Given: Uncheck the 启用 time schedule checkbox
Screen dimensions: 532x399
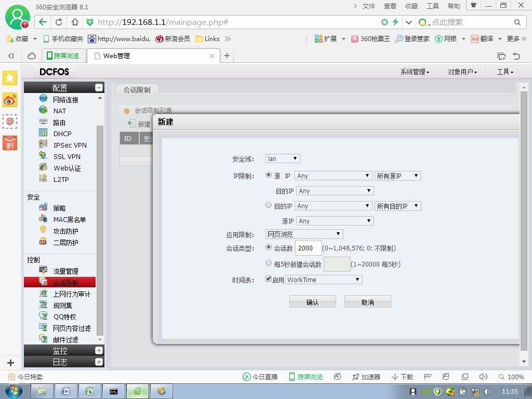Looking at the screenshot, I should click(269, 278).
